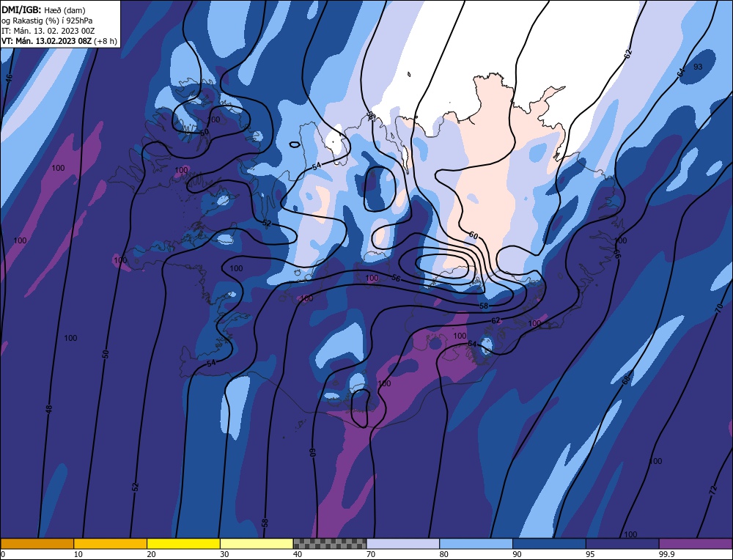Click the contour label '66'
This screenshot has width=733, height=560.
pos(616,254)
